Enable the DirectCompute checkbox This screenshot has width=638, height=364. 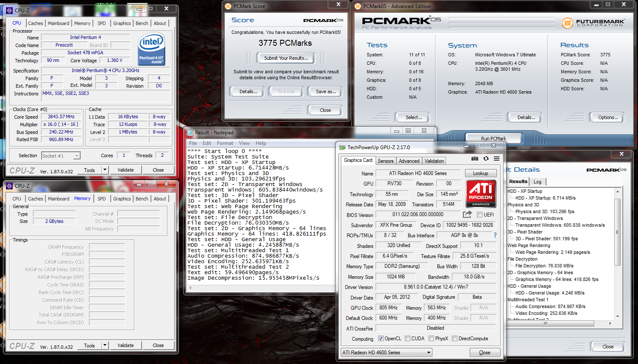[x=454, y=339]
